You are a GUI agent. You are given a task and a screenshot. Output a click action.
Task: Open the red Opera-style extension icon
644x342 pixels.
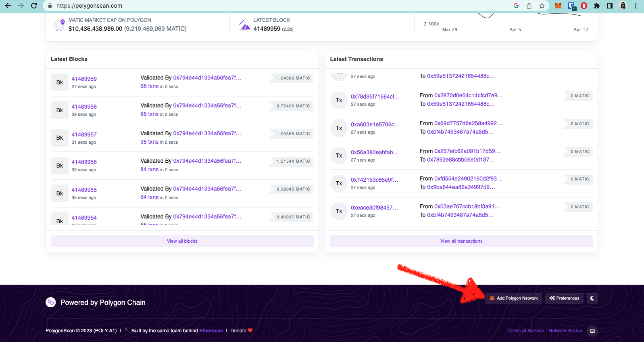pyautogui.click(x=584, y=6)
